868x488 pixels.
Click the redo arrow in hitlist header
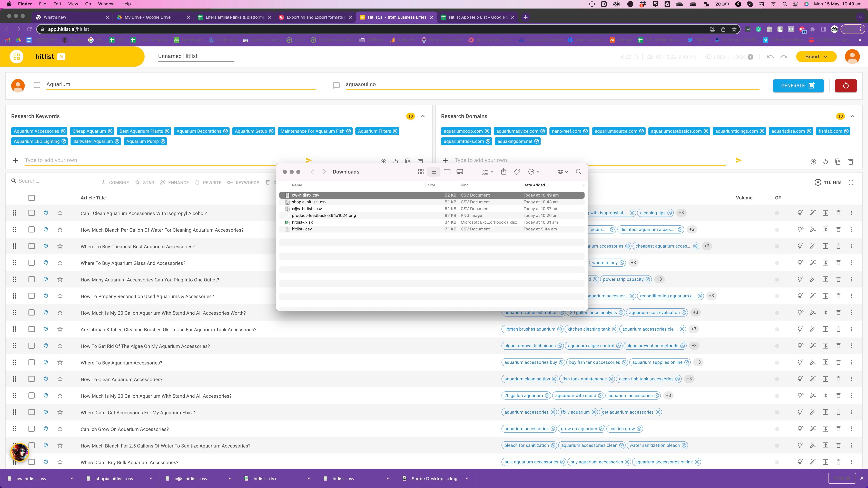click(784, 57)
